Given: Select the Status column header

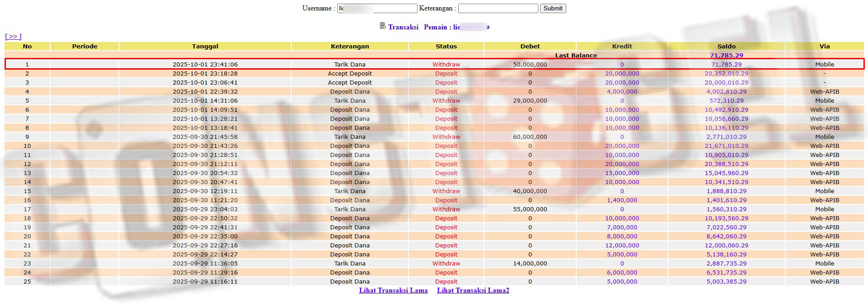Looking at the screenshot, I should tap(446, 46).
